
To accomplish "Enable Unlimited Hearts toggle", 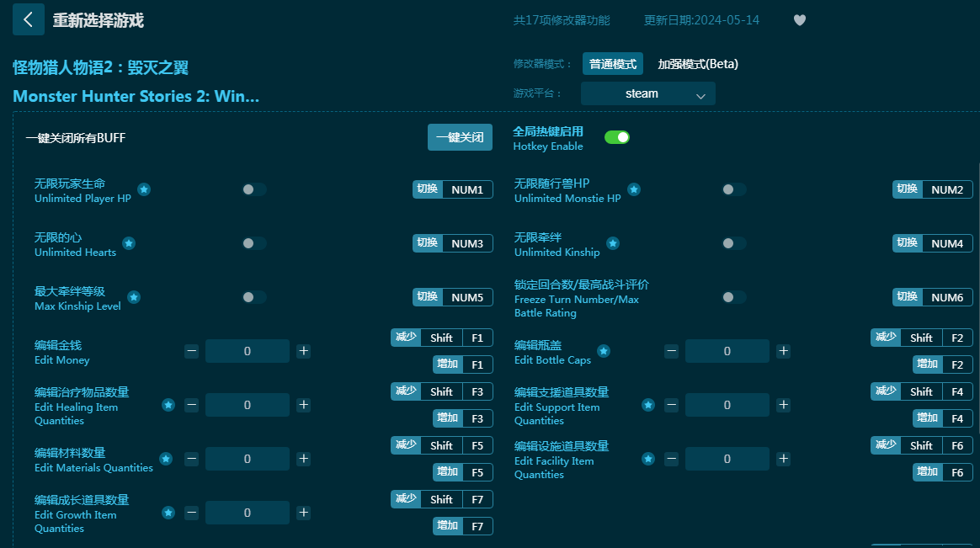I will coord(254,243).
